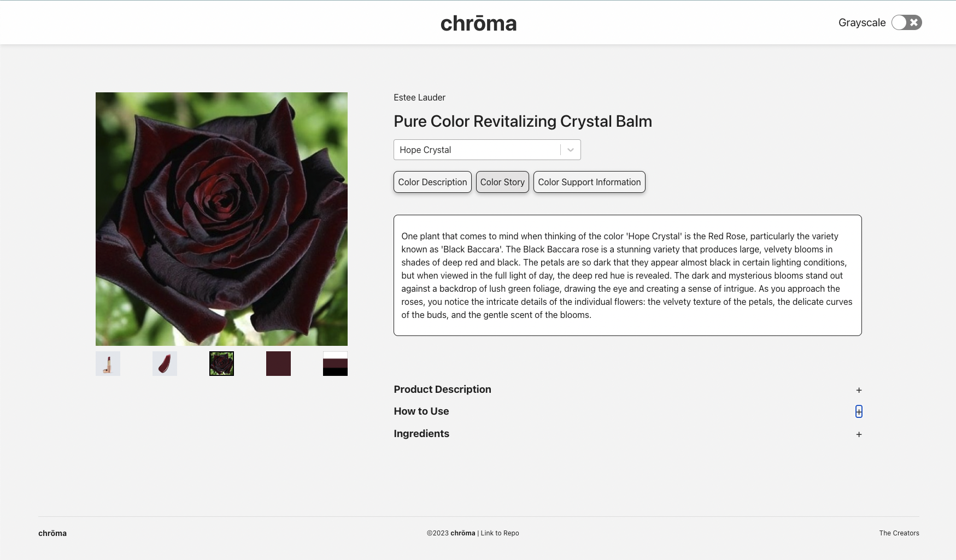Select the lipstick tube thumbnail

[107, 363]
